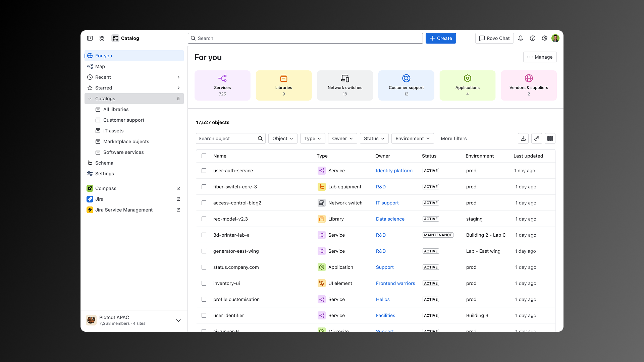Select IT assets catalog
The image size is (644, 362).
(x=113, y=131)
